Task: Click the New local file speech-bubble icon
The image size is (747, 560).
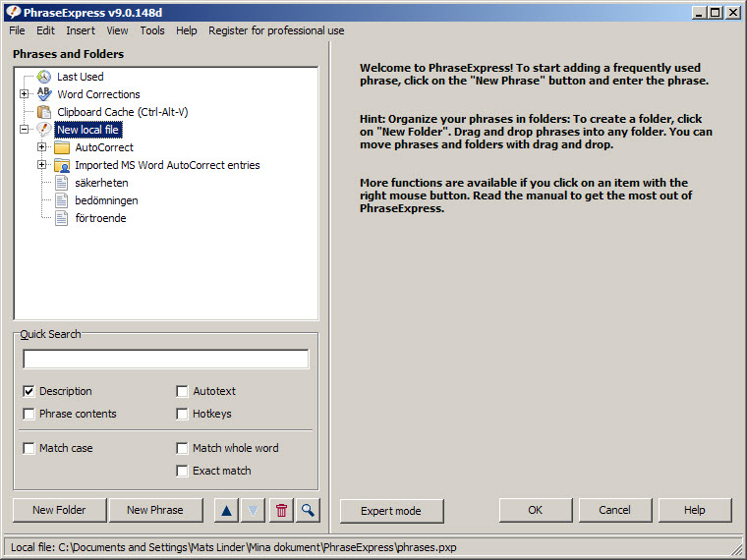Action: tap(44, 129)
